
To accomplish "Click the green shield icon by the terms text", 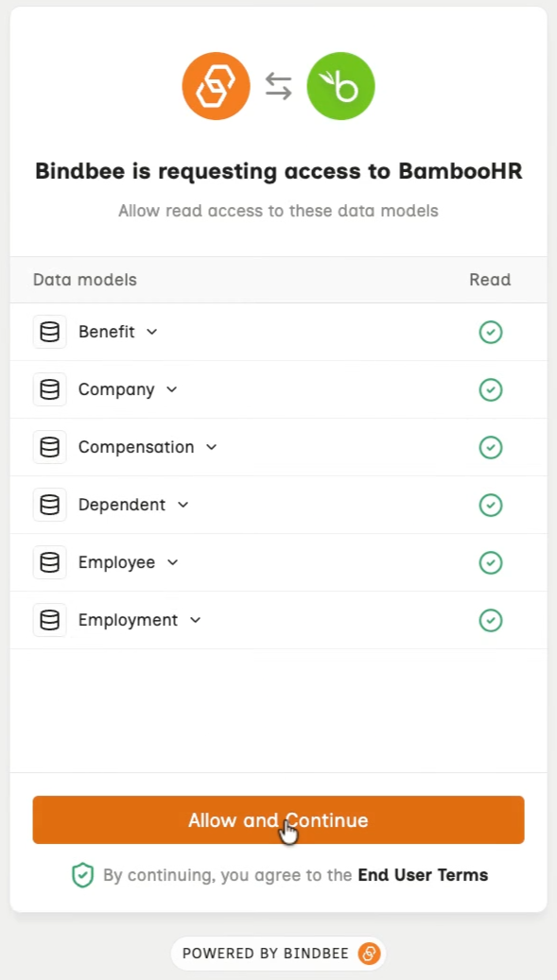I will tap(82, 875).
